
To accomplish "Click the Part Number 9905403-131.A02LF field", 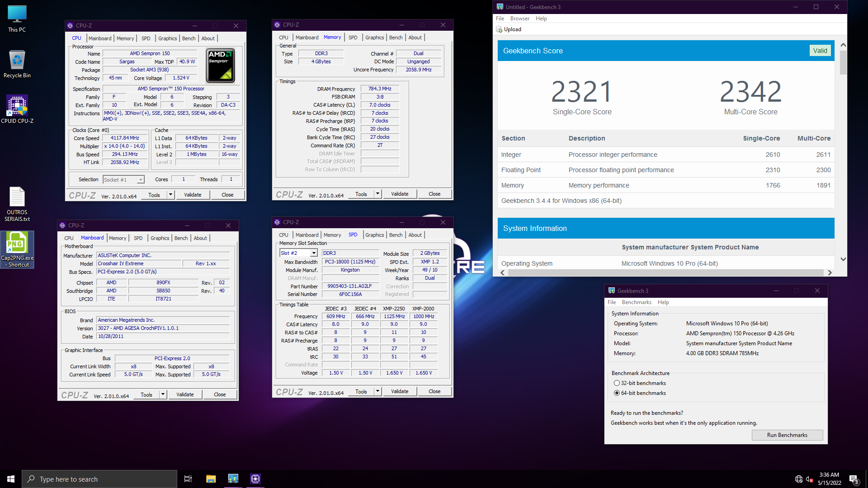I will (x=349, y=286).
